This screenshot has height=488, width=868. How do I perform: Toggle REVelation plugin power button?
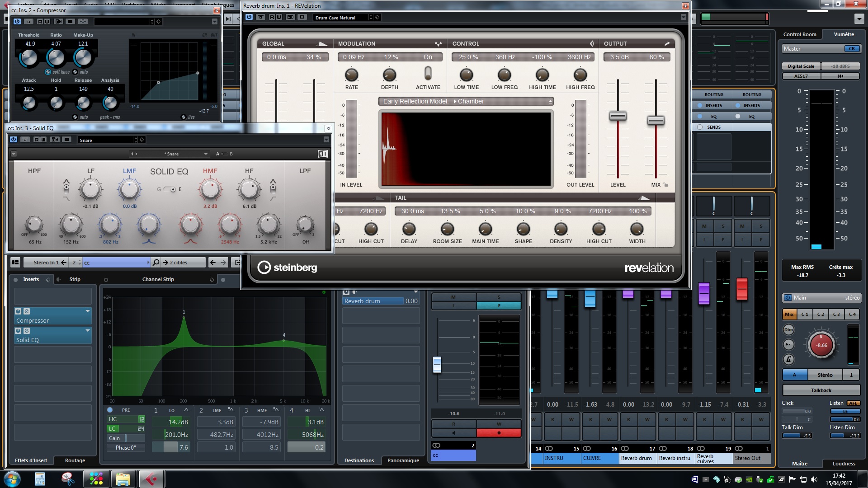[x=249, y=17]
